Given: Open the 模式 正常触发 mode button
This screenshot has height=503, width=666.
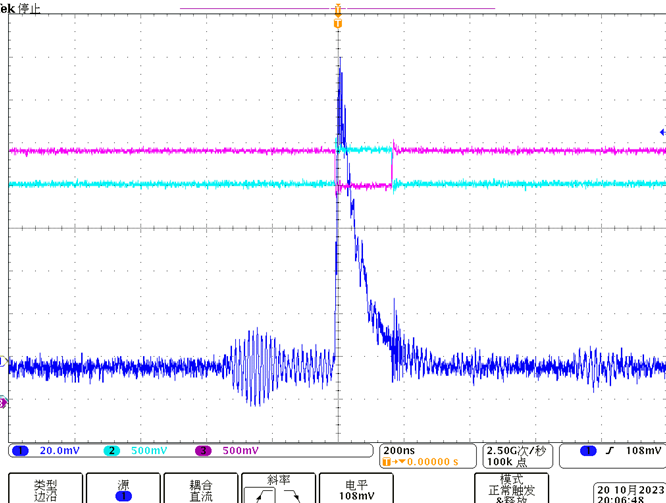Looking at the screenshot, I should (511, 489).
